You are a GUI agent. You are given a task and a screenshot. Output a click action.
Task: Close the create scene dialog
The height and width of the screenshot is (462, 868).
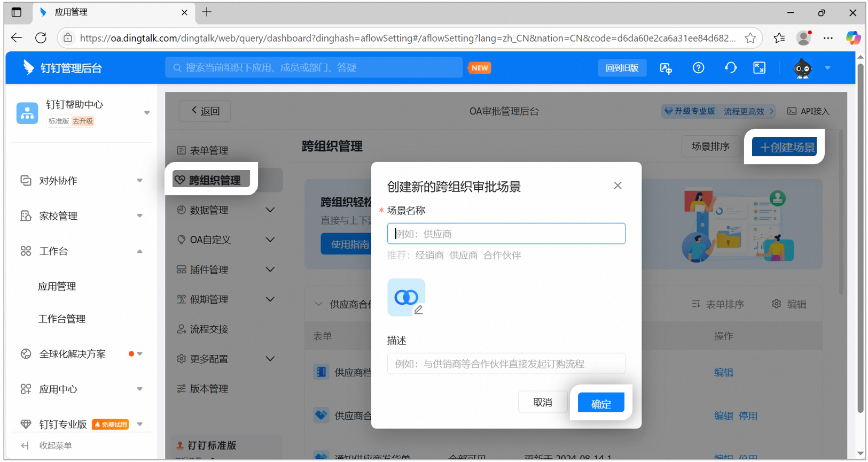[617, 186]
